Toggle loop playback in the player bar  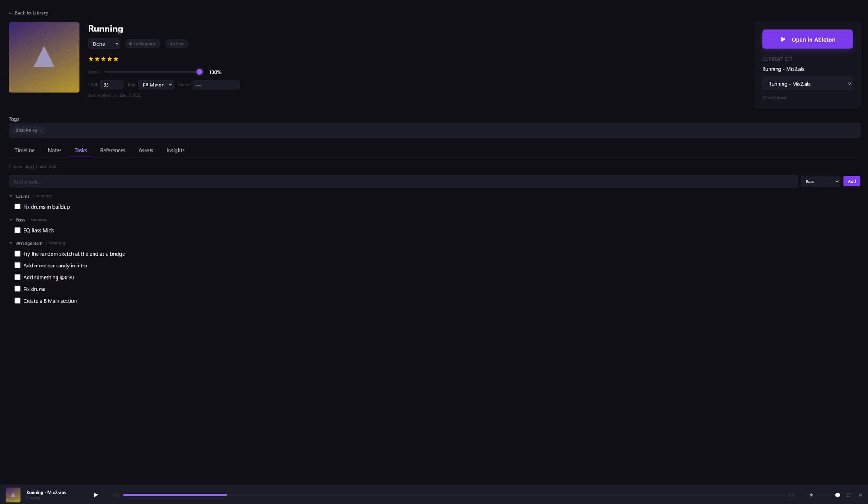pyautogui.click(x=849, y=495)
